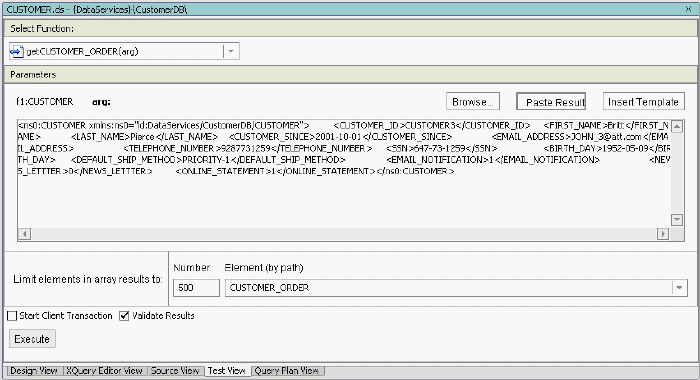Click the CUSTOMER.ds title bar text

pyautogui.click(x=96, y=9)
